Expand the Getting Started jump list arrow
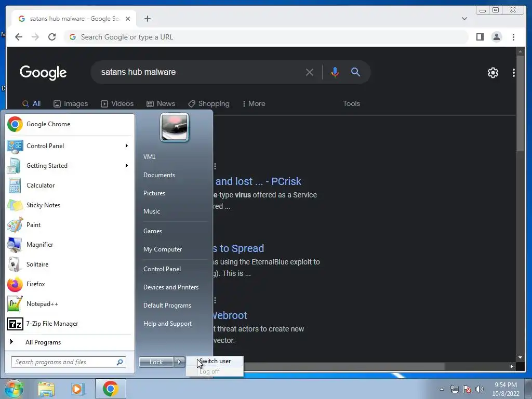 click(x=127, y=166)
